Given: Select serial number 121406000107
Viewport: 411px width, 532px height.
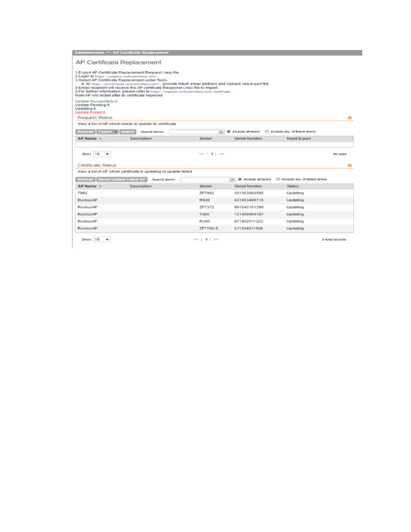Looking at the screenshot, I should coord(249,214).
